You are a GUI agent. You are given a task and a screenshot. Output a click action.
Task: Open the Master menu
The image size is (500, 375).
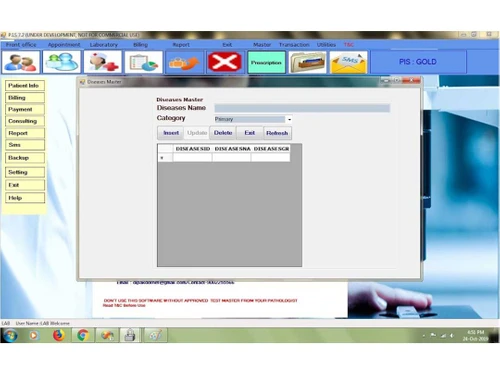coord(262,44)
